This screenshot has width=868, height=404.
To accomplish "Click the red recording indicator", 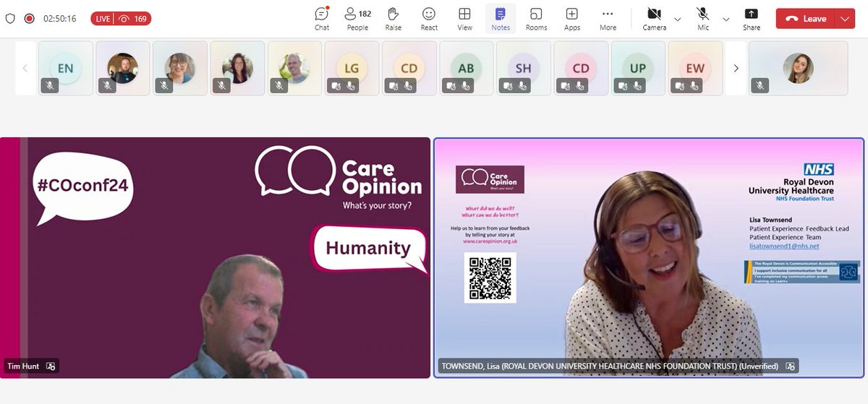I will point(29,19).
